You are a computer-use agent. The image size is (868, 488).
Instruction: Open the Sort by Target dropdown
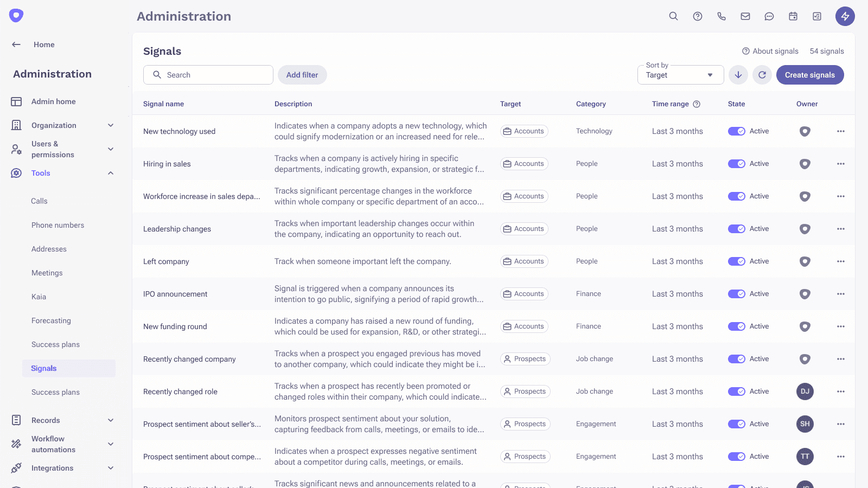pyautogui.click(x=680, y=75)
